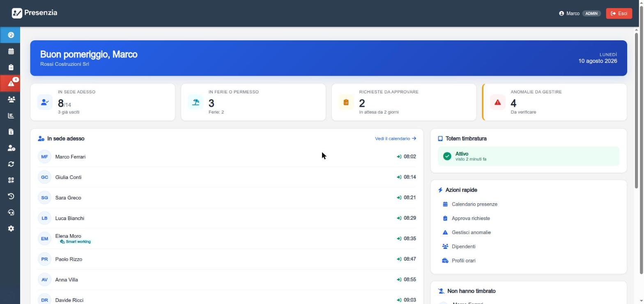Click the GC avatar of Giulia Conti
Screen dimensions: 644x304
tap(44, 177)
